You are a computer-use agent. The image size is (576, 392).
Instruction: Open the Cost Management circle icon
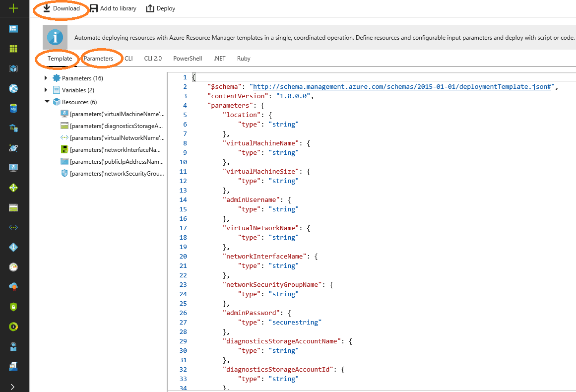click(13, 327)
